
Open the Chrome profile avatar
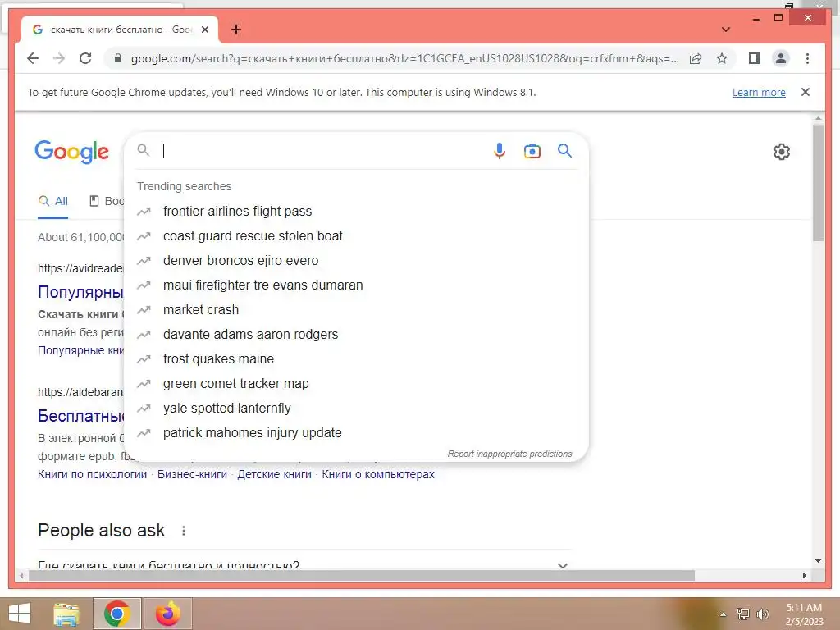point(781,58)
